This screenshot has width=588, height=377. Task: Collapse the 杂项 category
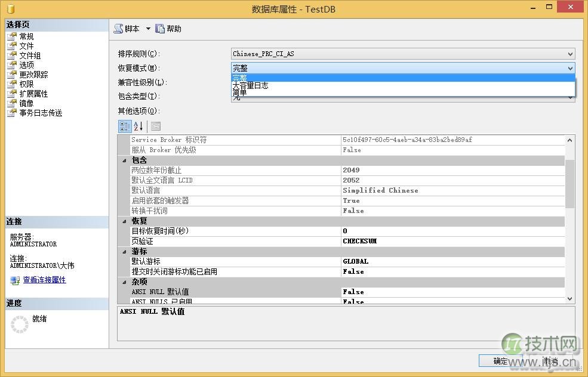point(124,282)
